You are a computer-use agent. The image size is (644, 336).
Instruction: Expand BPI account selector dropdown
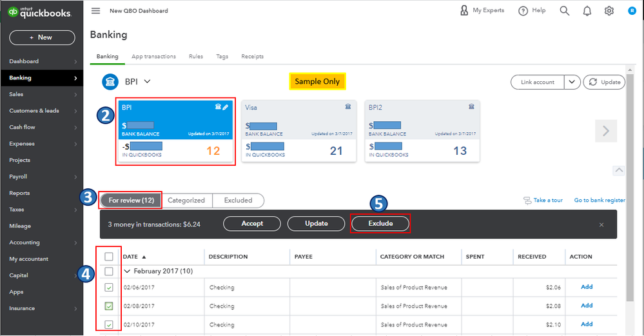pyautogui.click(x=147, y=81)
